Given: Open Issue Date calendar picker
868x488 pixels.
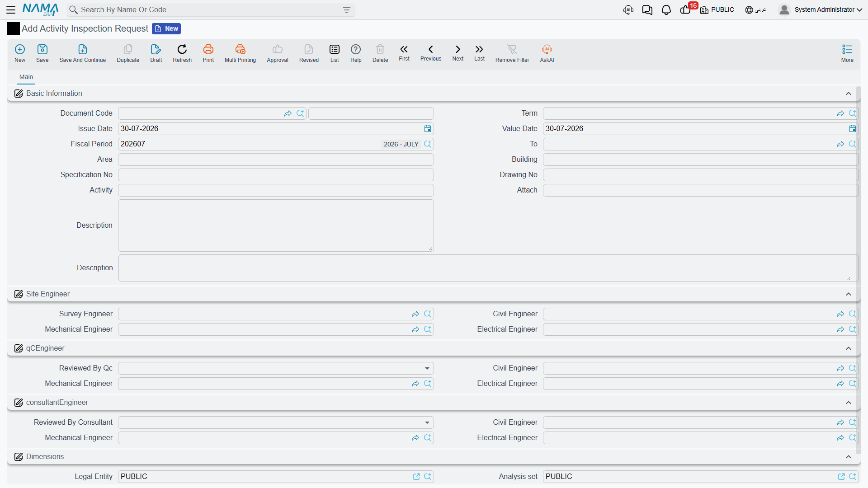Looking at the screenshot, I should 428,129.
